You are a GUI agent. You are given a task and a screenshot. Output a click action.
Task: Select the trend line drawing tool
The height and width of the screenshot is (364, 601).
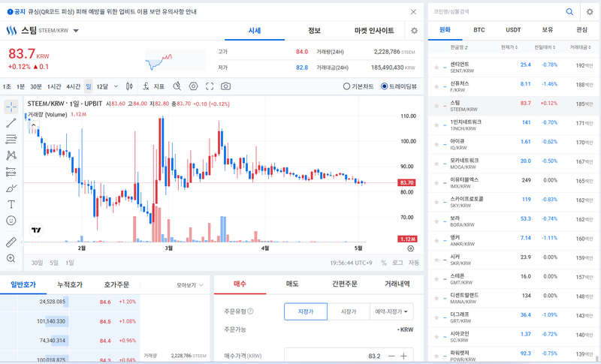point(11,123)
